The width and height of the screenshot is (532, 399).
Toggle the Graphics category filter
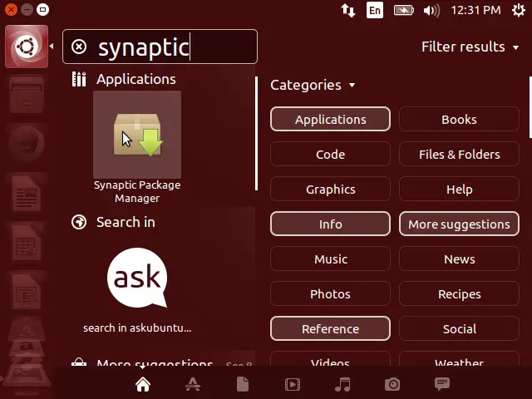click(x=331, y=190)
